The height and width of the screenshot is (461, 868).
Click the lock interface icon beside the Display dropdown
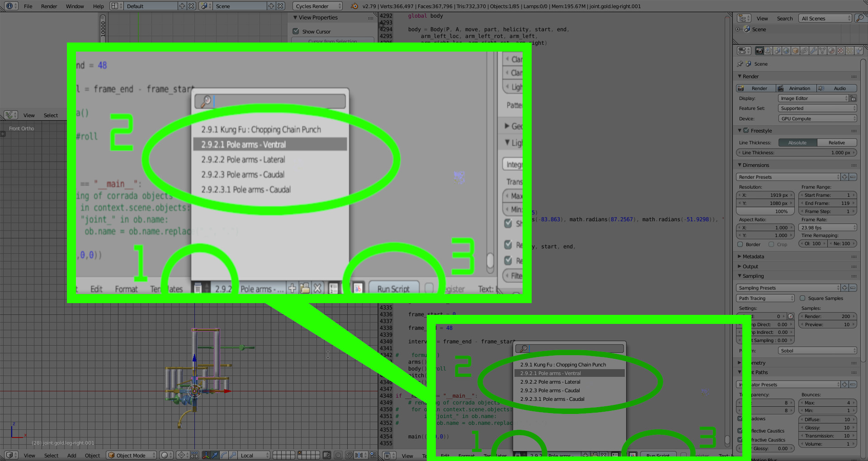click(x=853, y=98)
